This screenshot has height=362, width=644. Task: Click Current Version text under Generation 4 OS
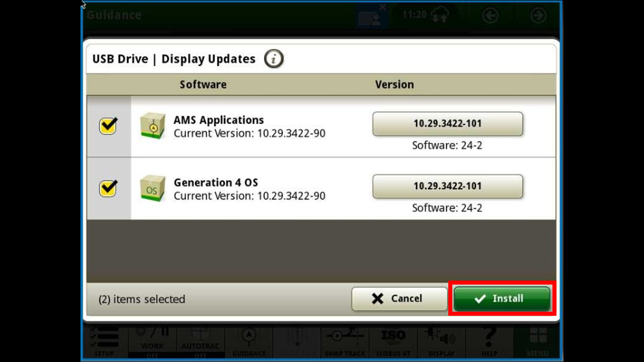pos(250,196)
